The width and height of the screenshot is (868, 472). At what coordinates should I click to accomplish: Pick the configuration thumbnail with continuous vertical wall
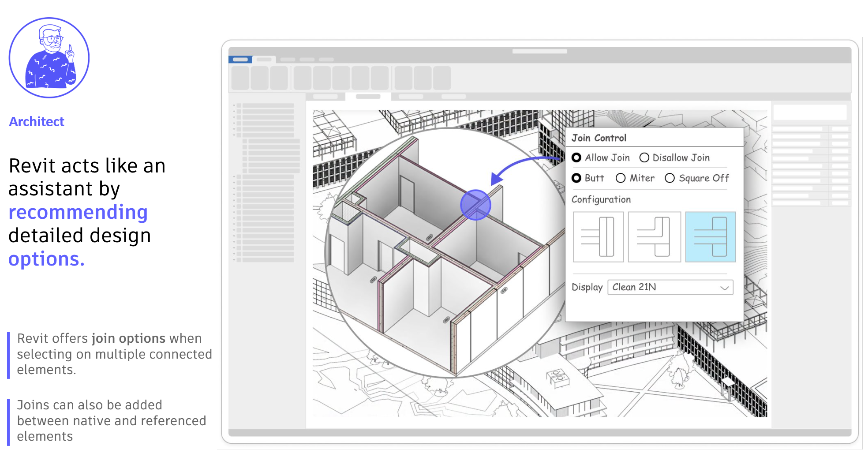point(598,237)
